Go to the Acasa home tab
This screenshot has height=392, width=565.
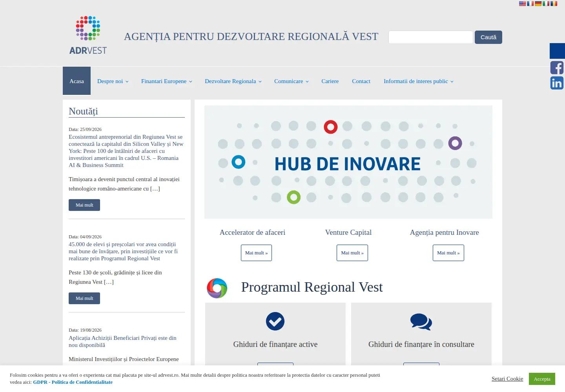pos(77,81)
